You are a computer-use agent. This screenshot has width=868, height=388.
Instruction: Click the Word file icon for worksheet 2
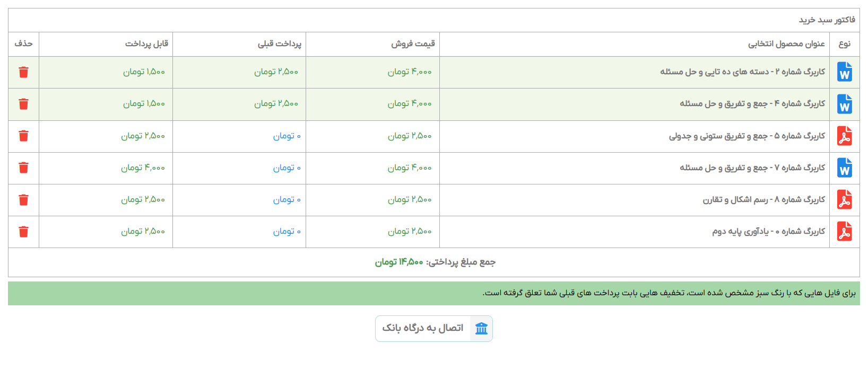[844, 72]
